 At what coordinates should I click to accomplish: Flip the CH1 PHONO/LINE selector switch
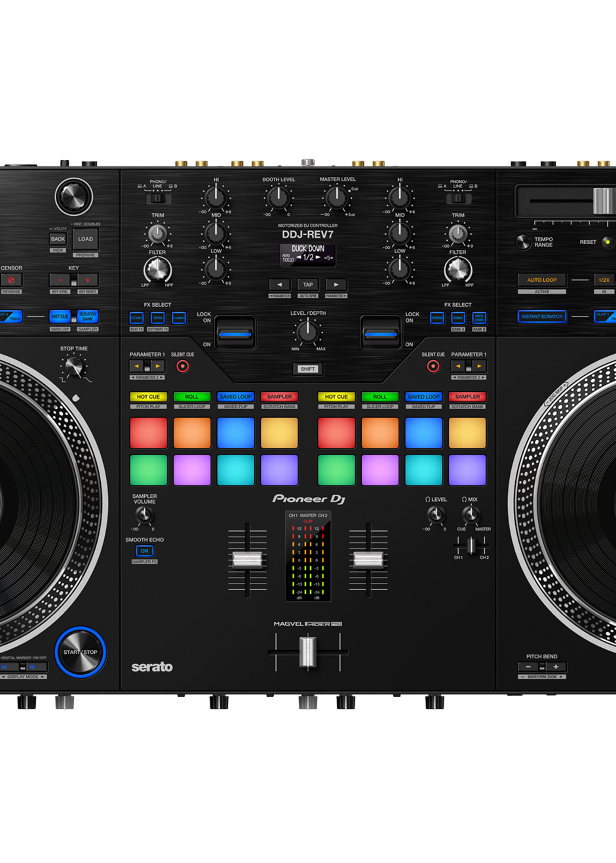click(x=158, y=198)
